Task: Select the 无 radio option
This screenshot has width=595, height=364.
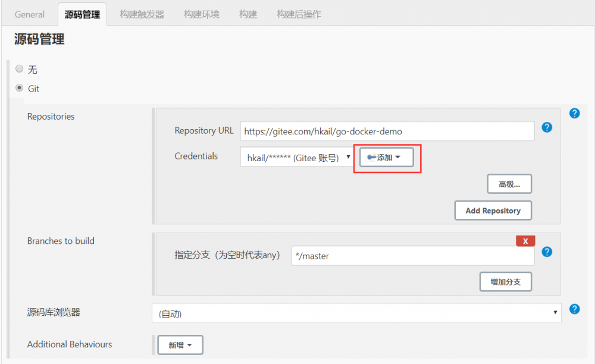Action: click(18, 68)
